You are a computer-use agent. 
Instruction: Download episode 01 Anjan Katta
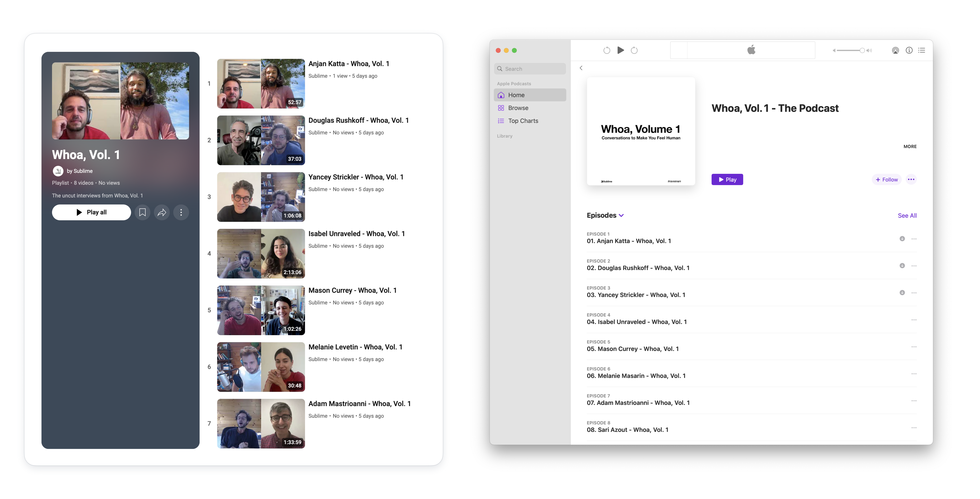902,239
